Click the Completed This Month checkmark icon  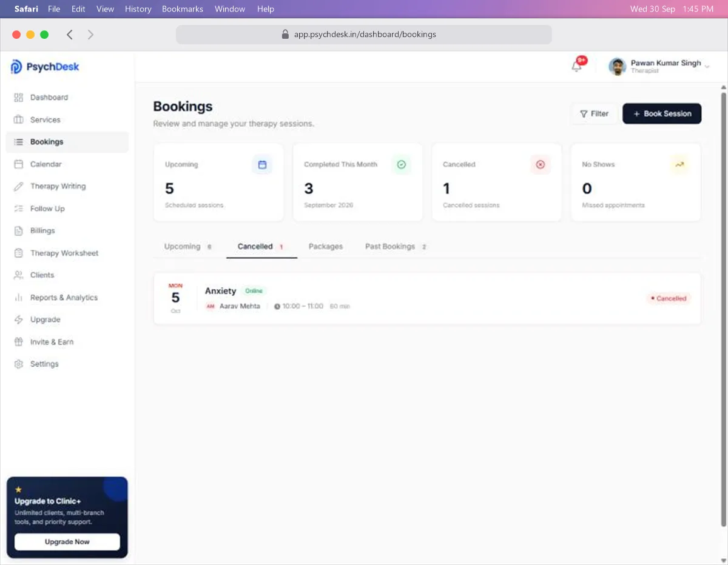(x=401, y=164)
